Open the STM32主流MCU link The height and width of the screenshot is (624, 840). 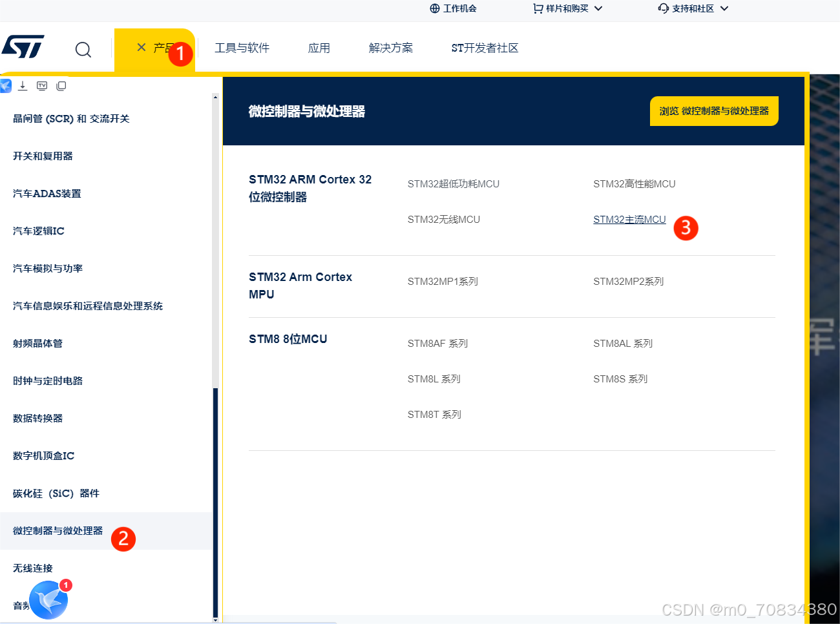(x=629, y=219)
